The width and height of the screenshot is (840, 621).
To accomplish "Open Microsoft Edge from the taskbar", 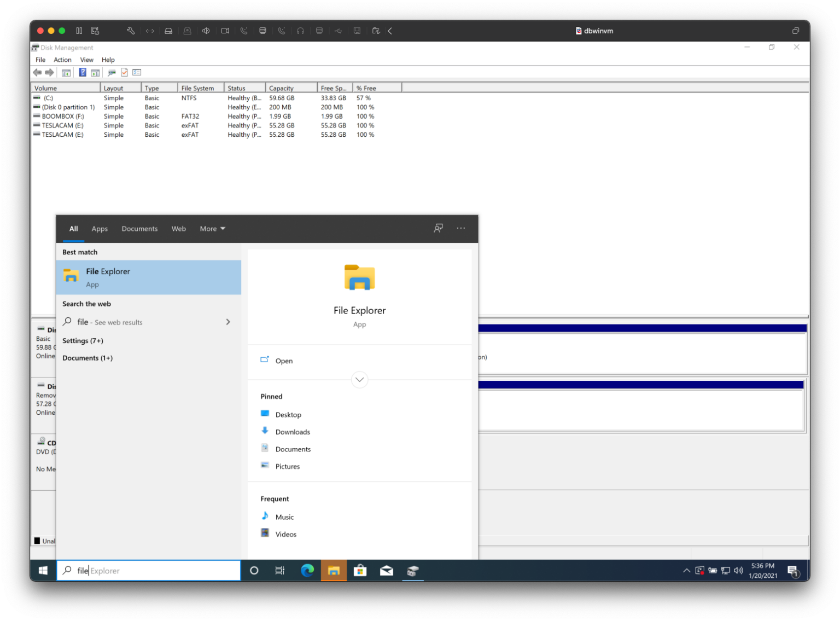I will coord(307,570).
